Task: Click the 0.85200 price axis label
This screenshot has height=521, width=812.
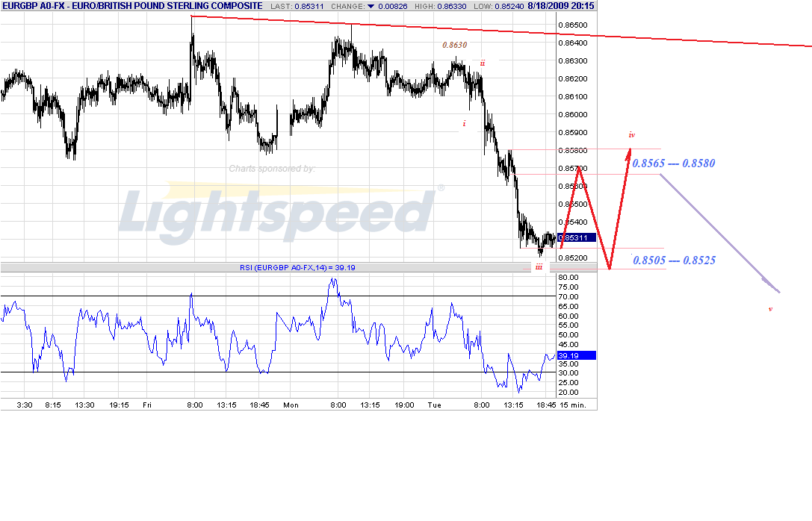Action: point(573,258)
